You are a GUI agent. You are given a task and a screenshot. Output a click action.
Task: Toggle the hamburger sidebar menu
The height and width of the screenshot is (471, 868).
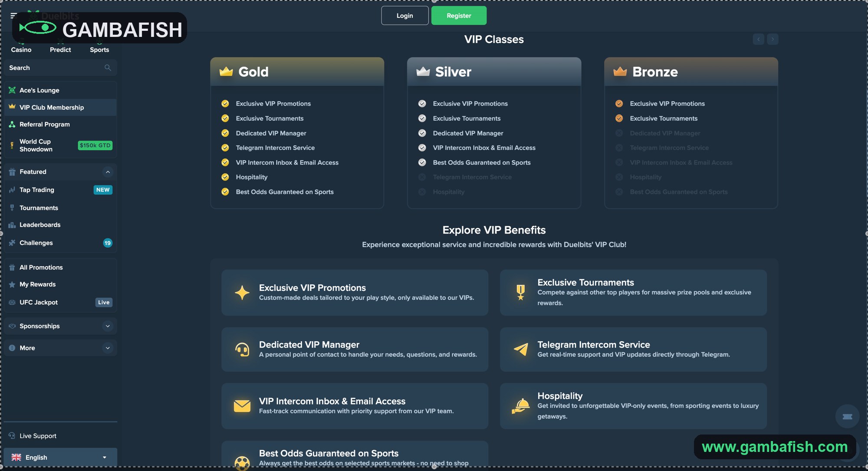[13, 16]
